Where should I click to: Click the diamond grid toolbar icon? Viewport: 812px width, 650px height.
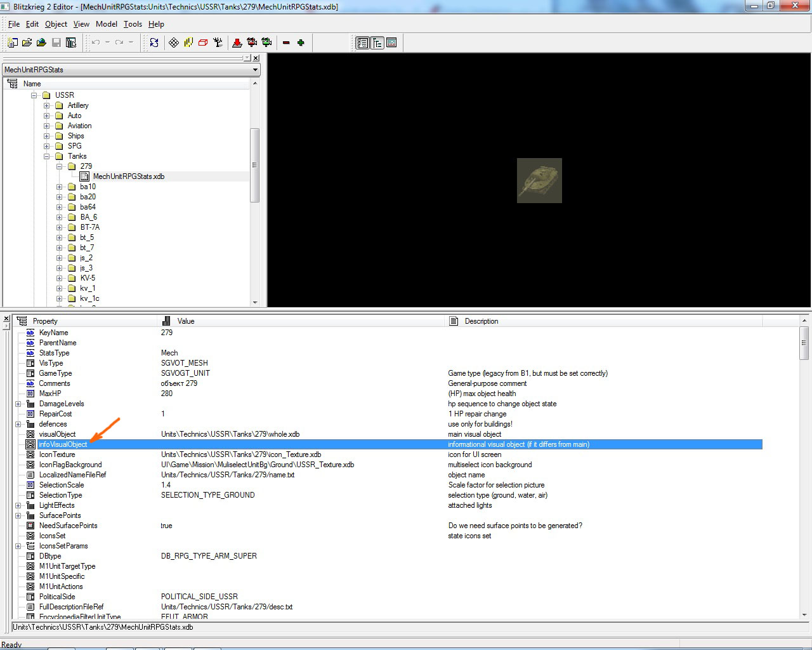click(x=174, y=43)
